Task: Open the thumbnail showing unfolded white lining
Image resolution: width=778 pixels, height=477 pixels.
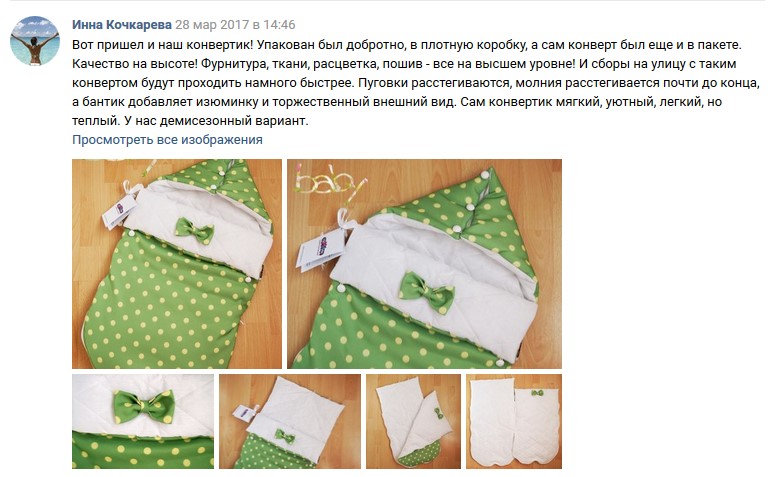Action: [x=413, y=421]
